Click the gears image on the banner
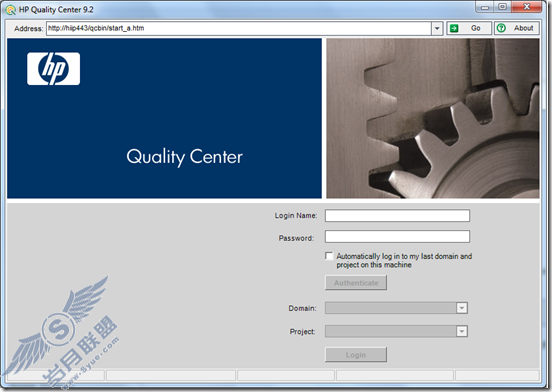 pyautogui.click(x=433, y=118)
